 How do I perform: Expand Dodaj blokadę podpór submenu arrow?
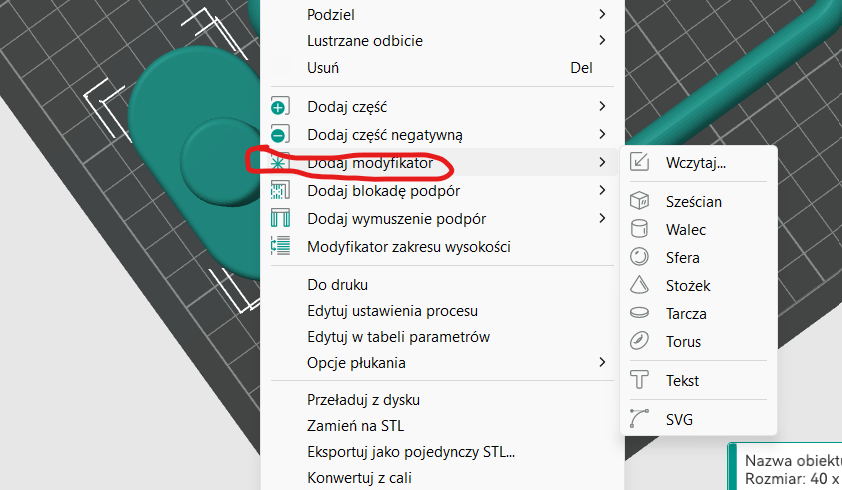[602, 191]
